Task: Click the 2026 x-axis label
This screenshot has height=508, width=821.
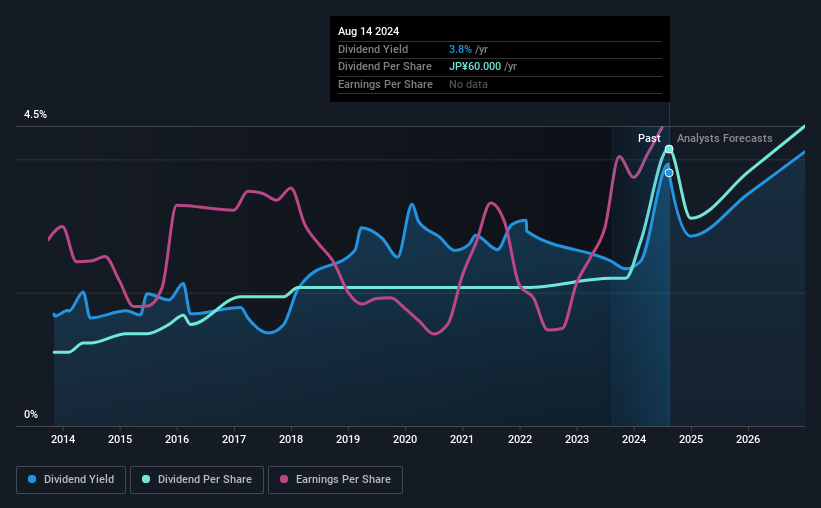Action: (748, 439)
